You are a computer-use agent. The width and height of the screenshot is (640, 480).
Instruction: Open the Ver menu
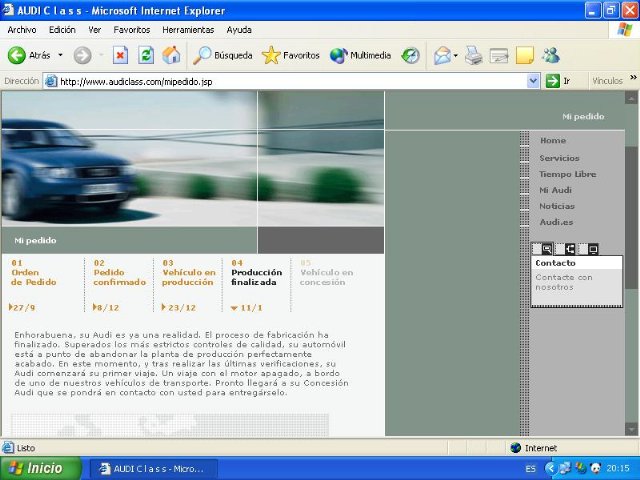[95, 30]
